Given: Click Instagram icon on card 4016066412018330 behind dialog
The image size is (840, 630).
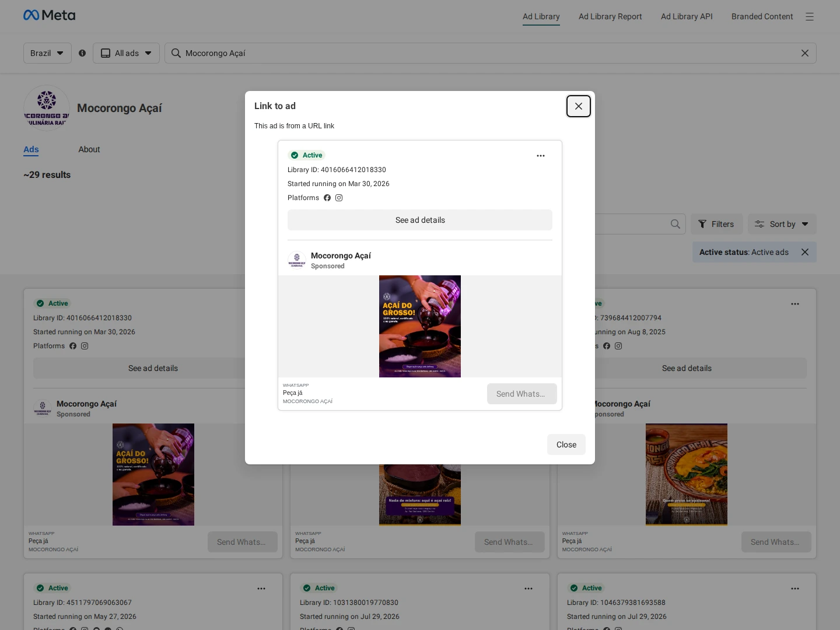Looking at the screenshot, I should (85, 346).
